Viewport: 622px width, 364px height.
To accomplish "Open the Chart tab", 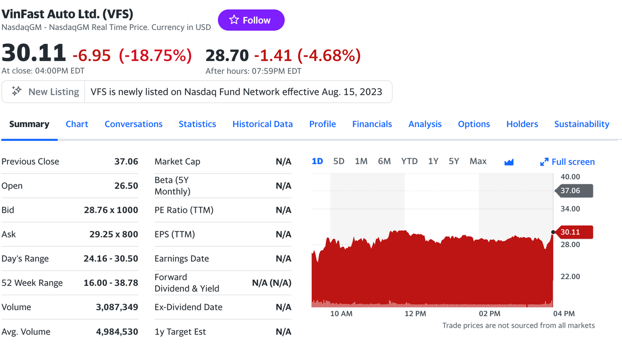I will coord(77,124).
